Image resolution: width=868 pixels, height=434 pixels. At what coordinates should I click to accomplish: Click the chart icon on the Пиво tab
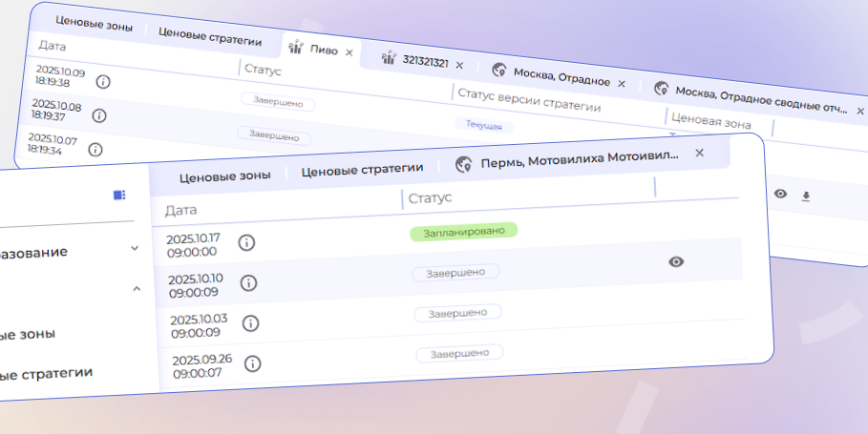[296, 47]
